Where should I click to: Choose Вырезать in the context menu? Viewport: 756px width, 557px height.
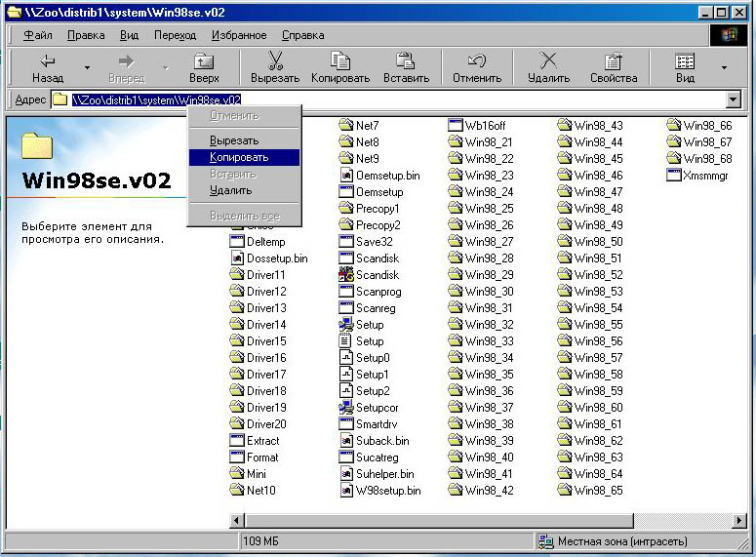coord(244,140)
